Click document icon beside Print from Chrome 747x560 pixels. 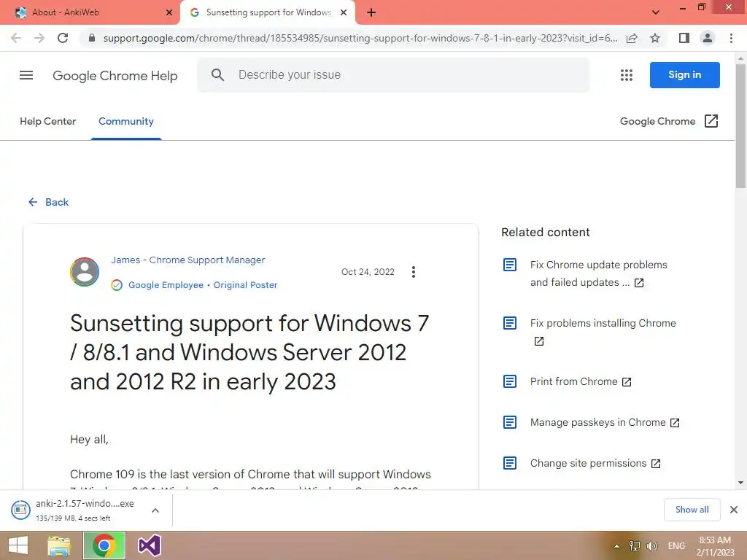coord(510,381)
